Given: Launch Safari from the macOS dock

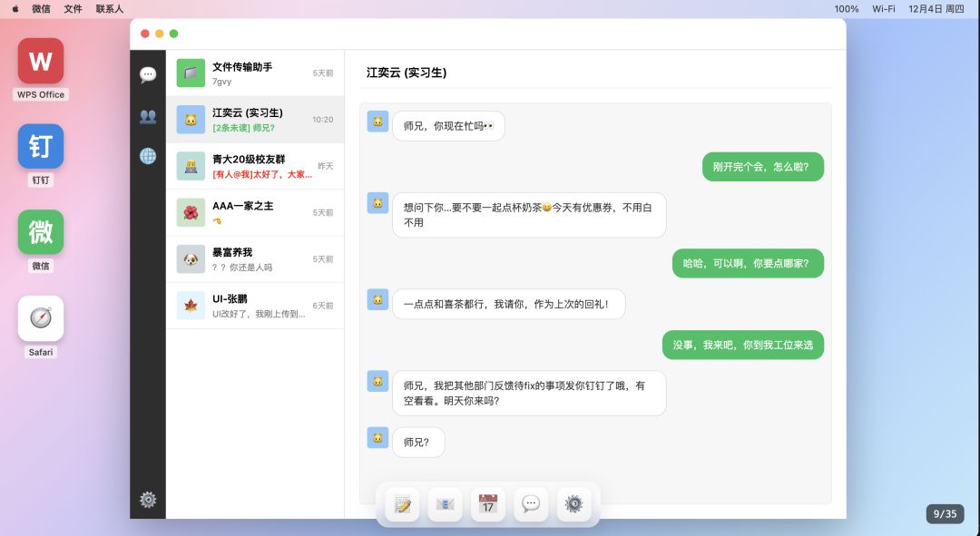Looking at the screenshot, I should [x=40, y=318].
